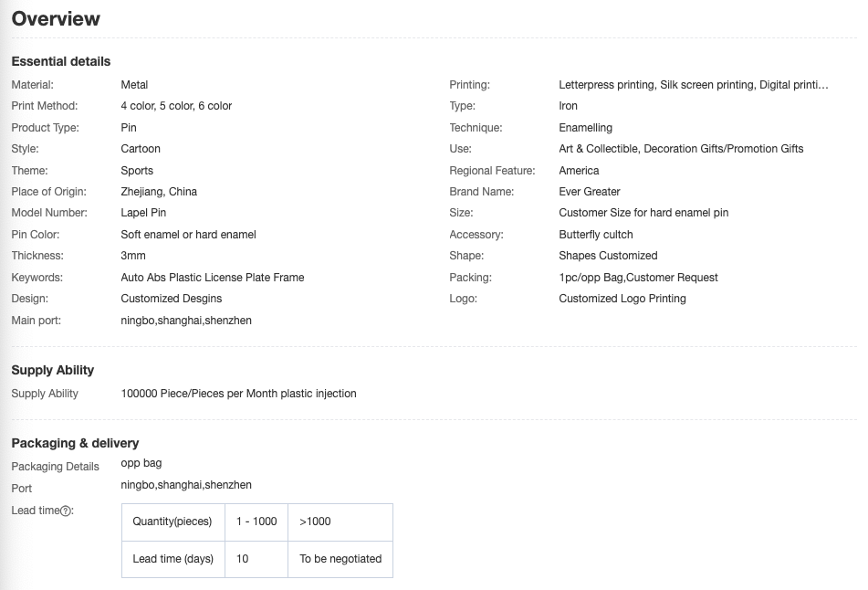Viewport: 868px width, 590px height.
Task: Click 'Art & Collectible' use value
Action: [x=598, y=149]
